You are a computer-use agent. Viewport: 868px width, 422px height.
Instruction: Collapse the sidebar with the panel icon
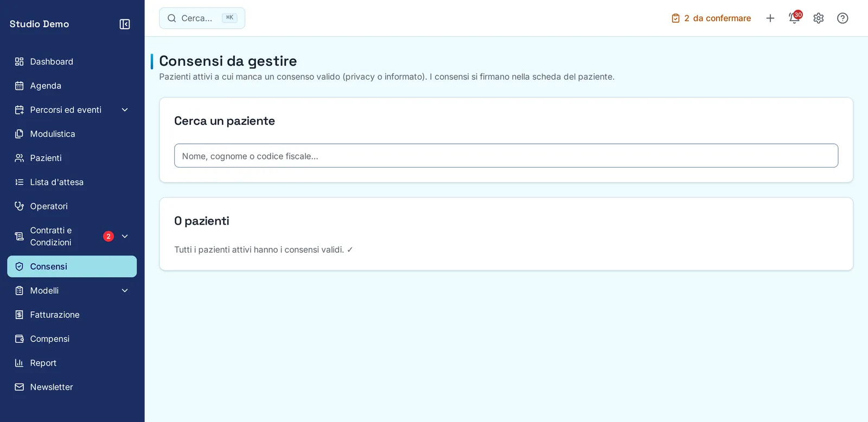125,24
